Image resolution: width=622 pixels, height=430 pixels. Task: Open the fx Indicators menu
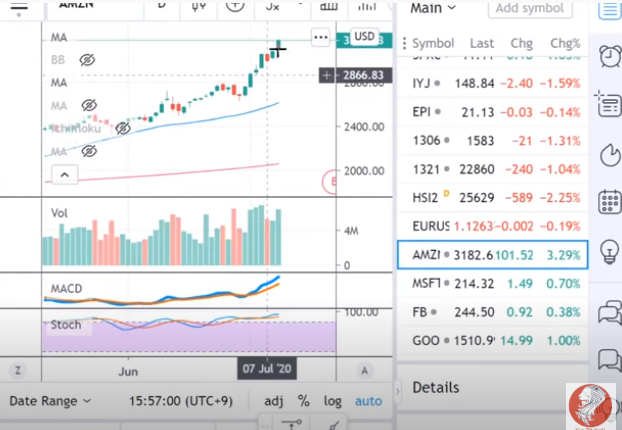click(x=273, y=6)
